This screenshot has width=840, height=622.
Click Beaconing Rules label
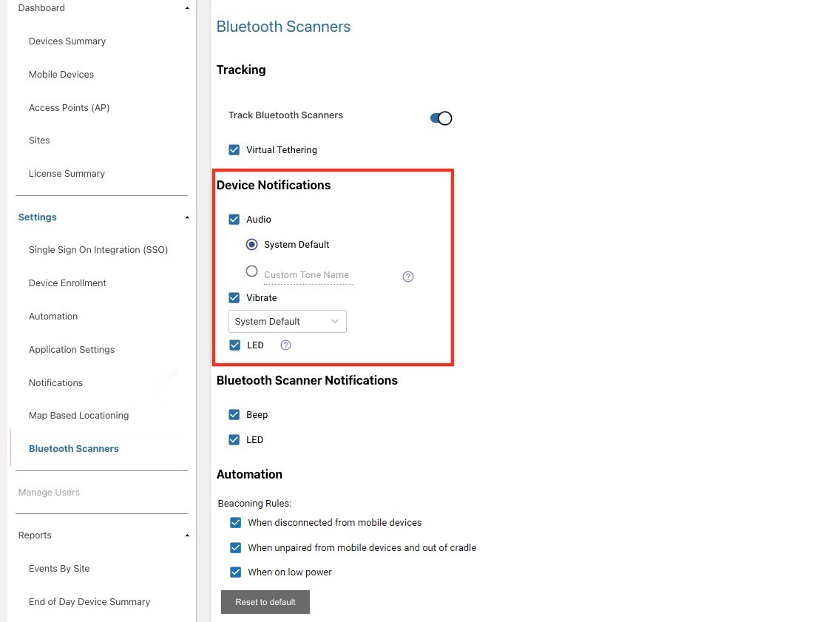click(254, 504)
